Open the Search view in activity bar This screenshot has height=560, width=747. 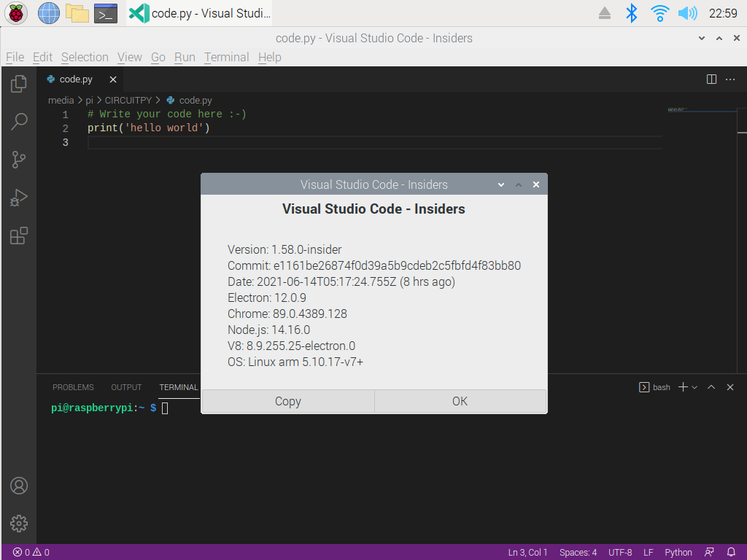[18, 122]
